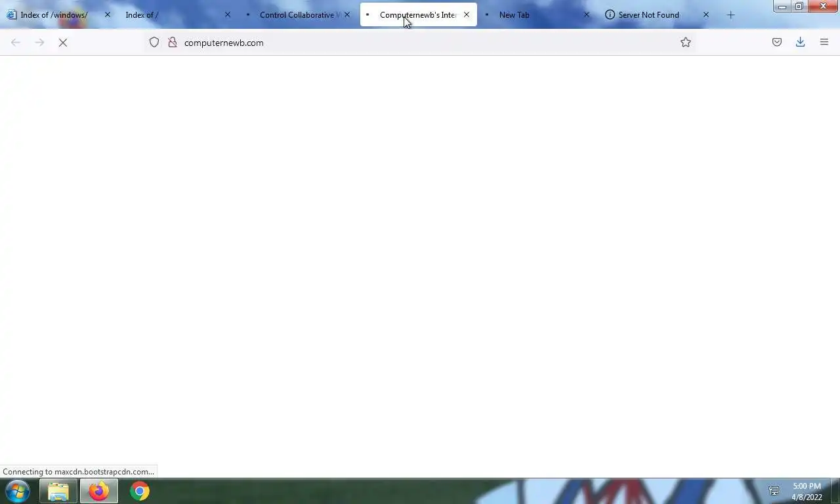Minimize the Firefox window
This screenshot has width=840, height=504.
click(x=782, y=7)
